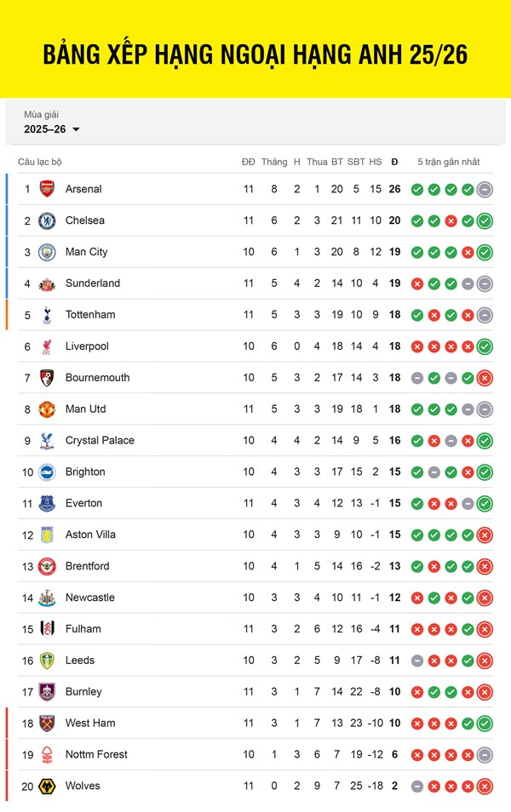Click Arsenal's most recent match result icon

point(485,190)
